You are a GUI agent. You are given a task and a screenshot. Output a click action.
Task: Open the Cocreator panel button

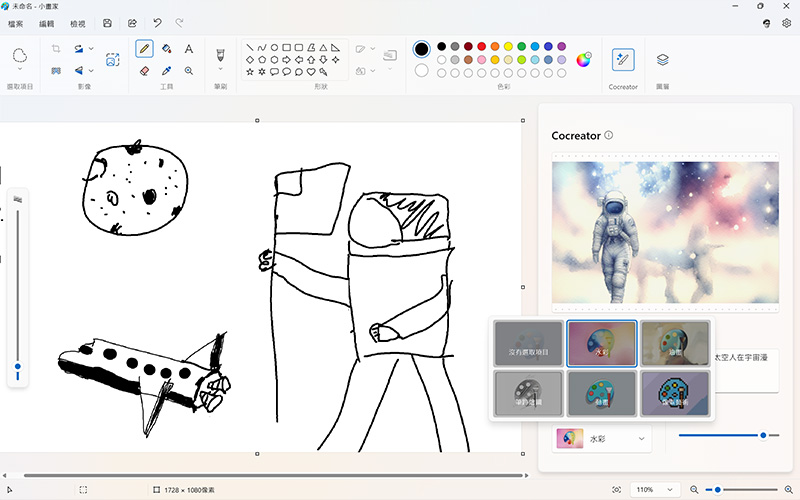point(623,60)
